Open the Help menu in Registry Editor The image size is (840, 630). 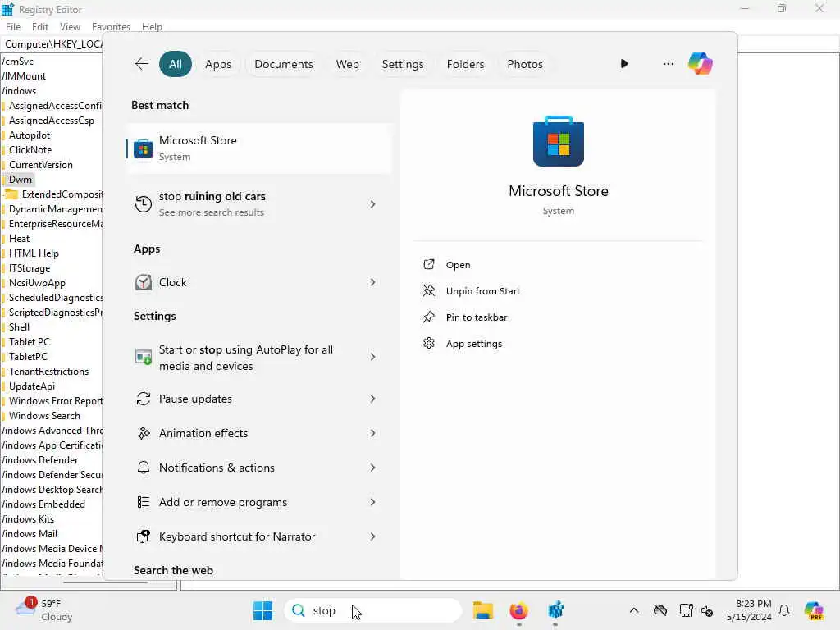tap(152, 27)
